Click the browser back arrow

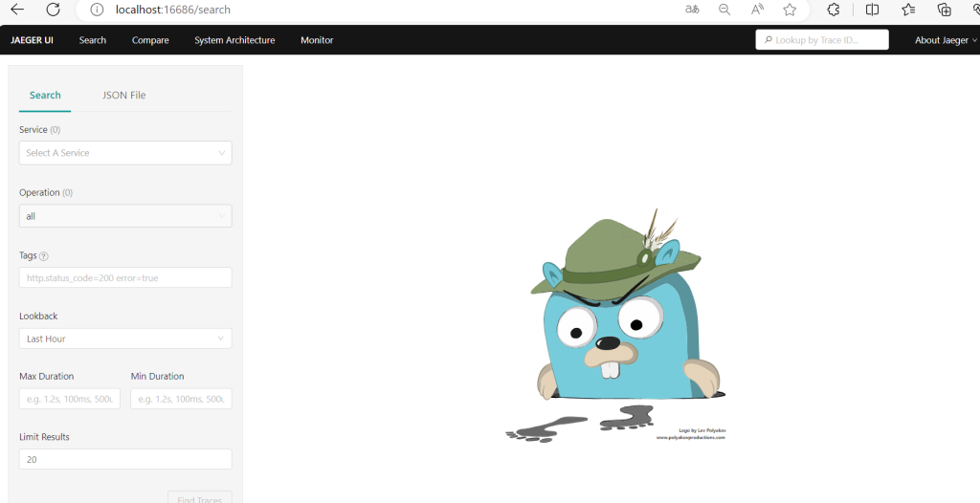(17, 10)
